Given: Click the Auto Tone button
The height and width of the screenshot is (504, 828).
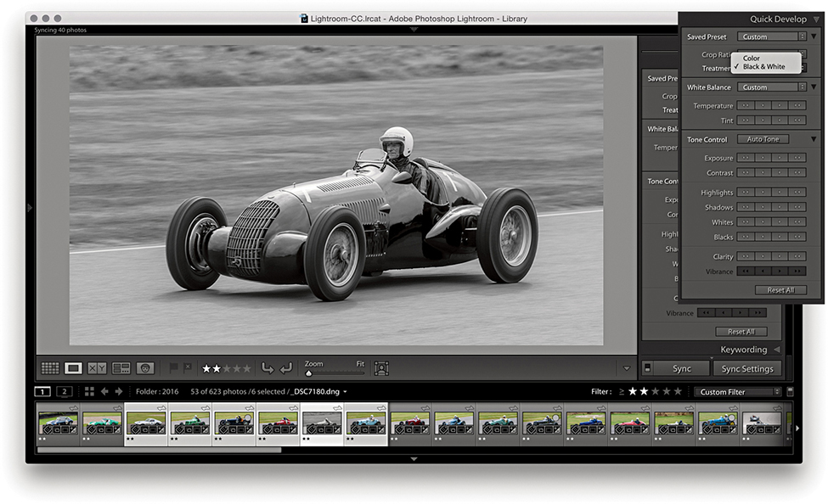Looking at the screenshot, I should click(x=762, y=139).
